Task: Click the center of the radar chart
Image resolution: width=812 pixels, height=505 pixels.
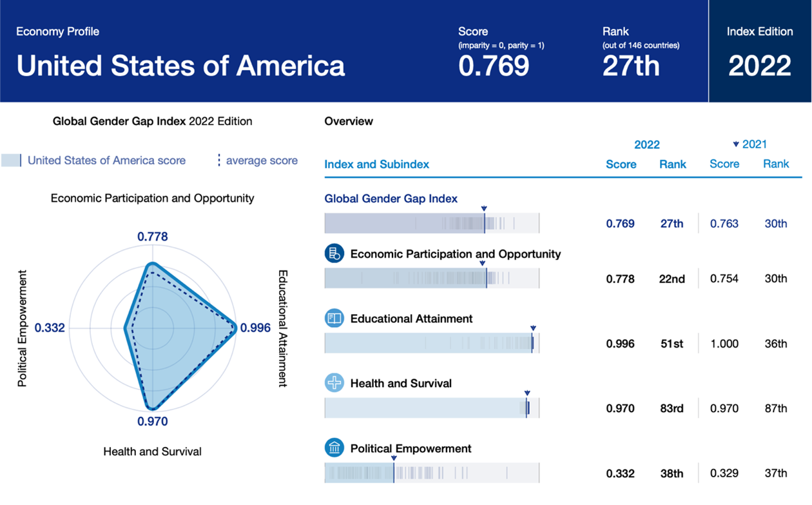Action: [153, 328]
